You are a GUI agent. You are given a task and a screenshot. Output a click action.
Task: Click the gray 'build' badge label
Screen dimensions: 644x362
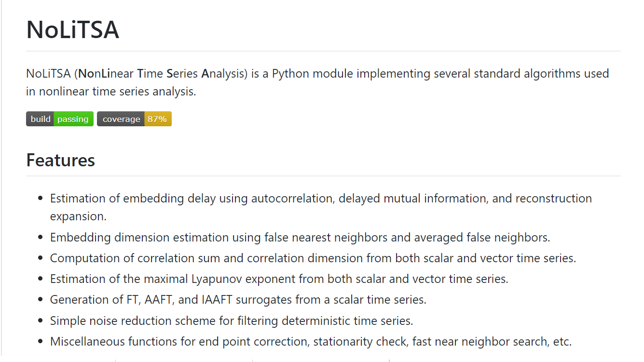[40, 119]
